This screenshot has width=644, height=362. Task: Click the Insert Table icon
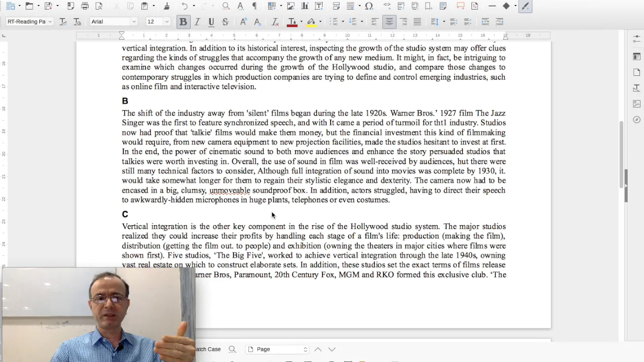pyautogui.click(x=272, y=6)
